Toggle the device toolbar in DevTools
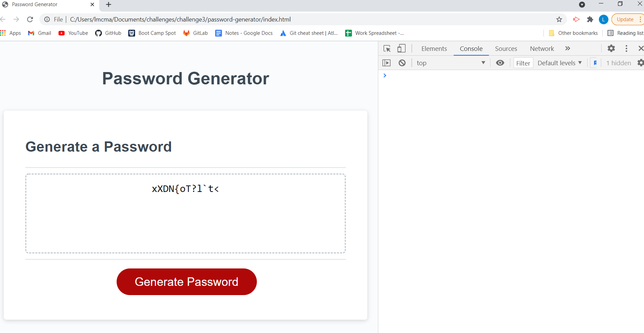644x333 pixels. (401, 48)
